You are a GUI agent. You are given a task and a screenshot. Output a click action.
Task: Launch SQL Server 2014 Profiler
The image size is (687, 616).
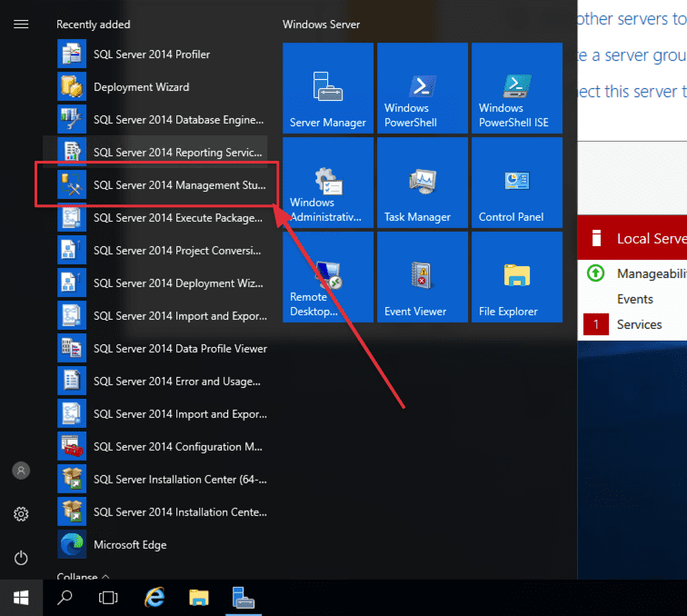click(151, 55)
